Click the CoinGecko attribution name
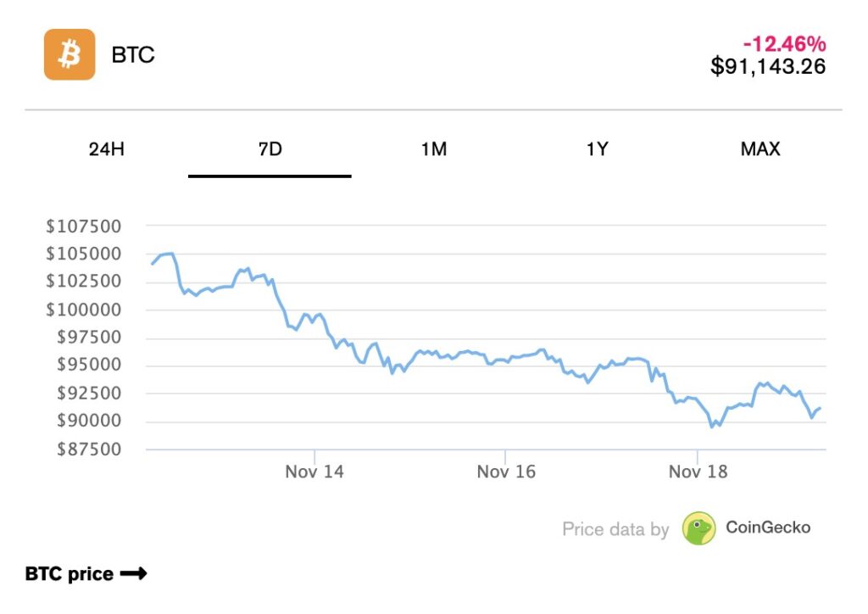 (768, 527)
